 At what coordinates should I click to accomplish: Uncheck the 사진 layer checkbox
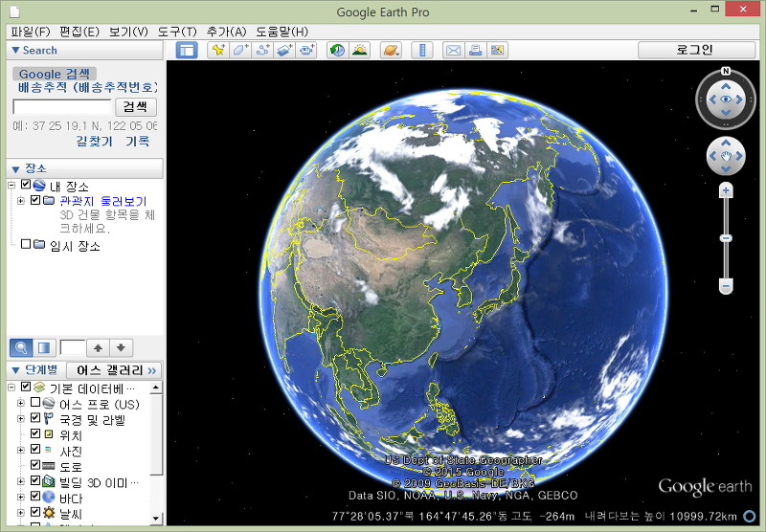[35, 449]
